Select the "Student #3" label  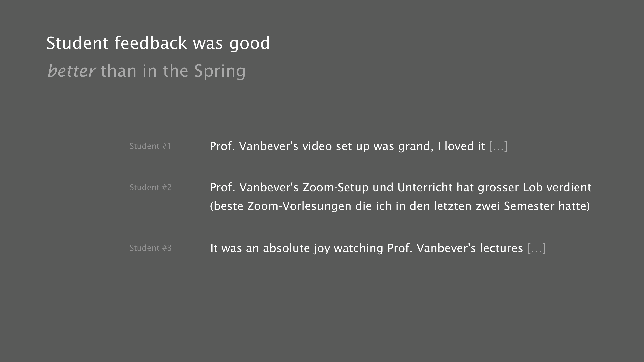pyautogui.click(x=151, y=248)
